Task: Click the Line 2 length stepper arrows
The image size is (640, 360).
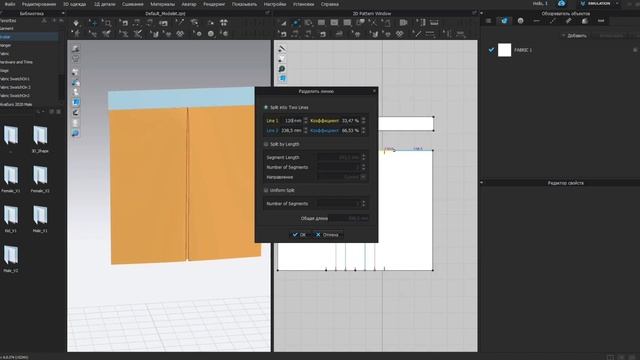Action: click(x=306, y=131)
